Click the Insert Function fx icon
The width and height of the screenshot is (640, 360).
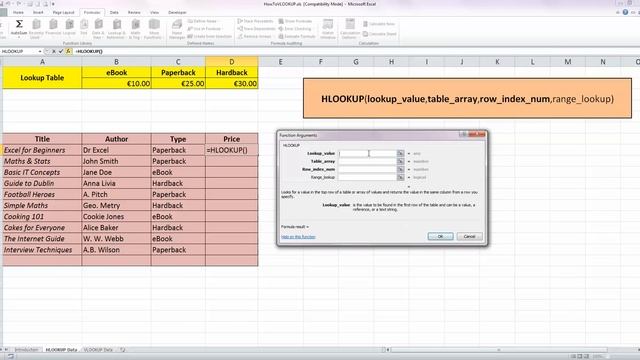pos(68,51)
